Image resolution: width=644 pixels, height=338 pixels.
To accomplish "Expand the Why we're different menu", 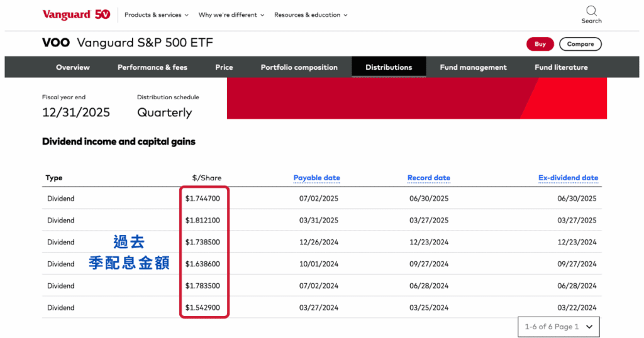I will [x=231, y=15].
